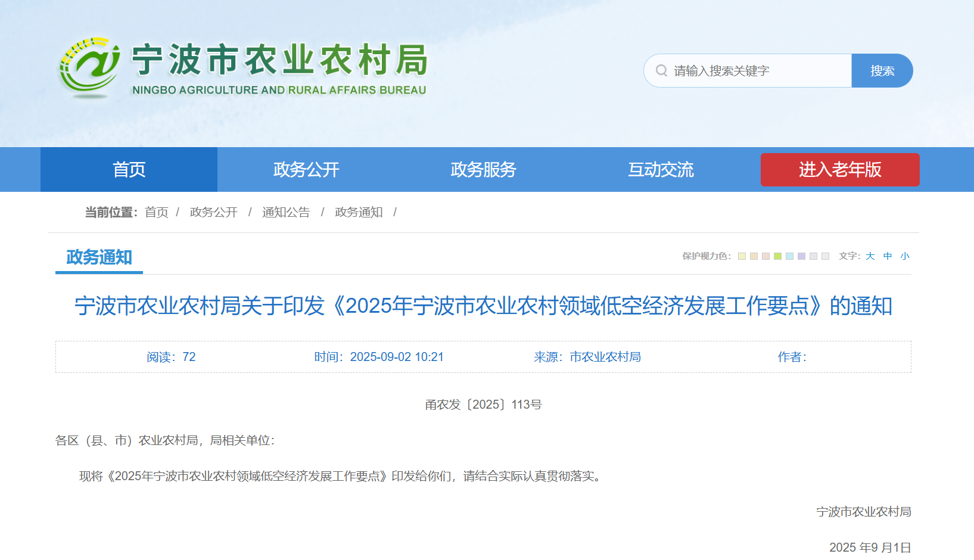Open the 政务公开 navigation menu
The image size is (974, 560).
click(306, 170)
